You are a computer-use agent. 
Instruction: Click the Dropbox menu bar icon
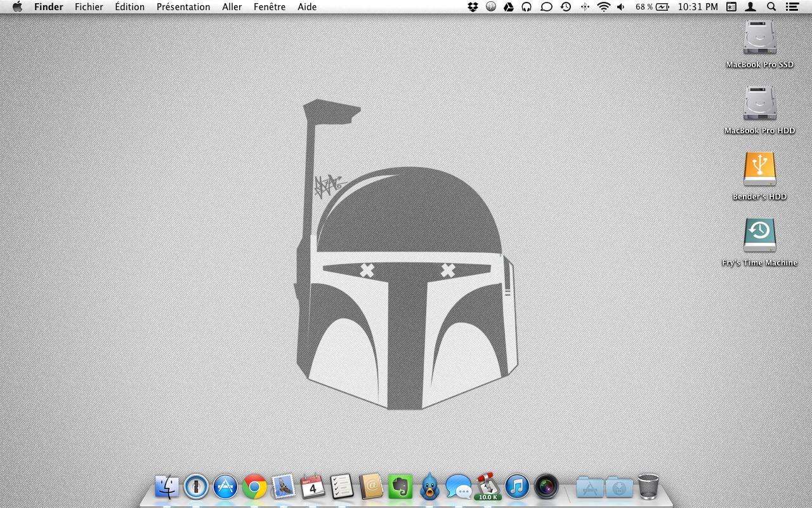[x=473, y=7]
